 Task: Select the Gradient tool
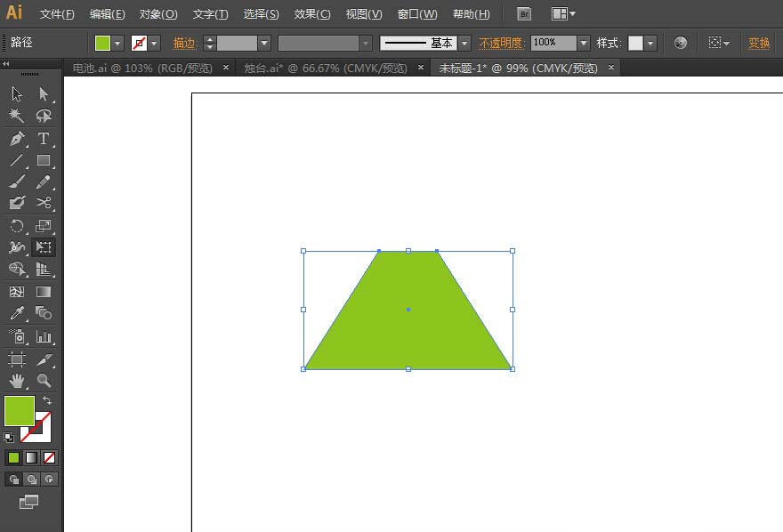coord(44,292)
